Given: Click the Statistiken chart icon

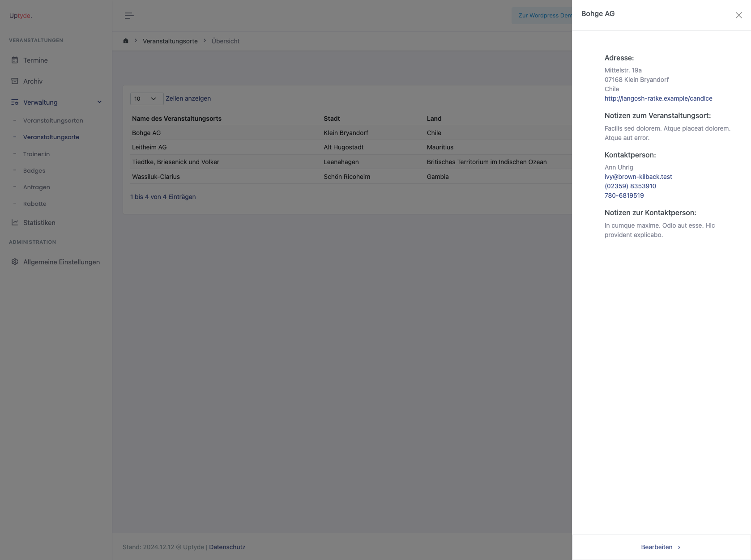Looking at the screenshot, I should (x=15, y=223).
